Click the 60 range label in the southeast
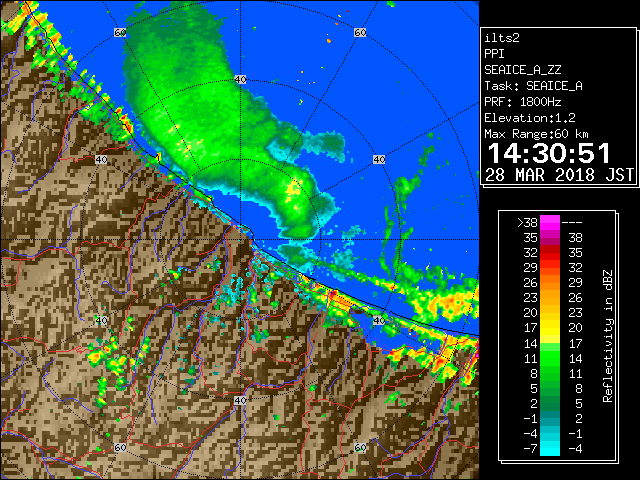This screenshot has width=640, height=480. [x=360, y=448]
